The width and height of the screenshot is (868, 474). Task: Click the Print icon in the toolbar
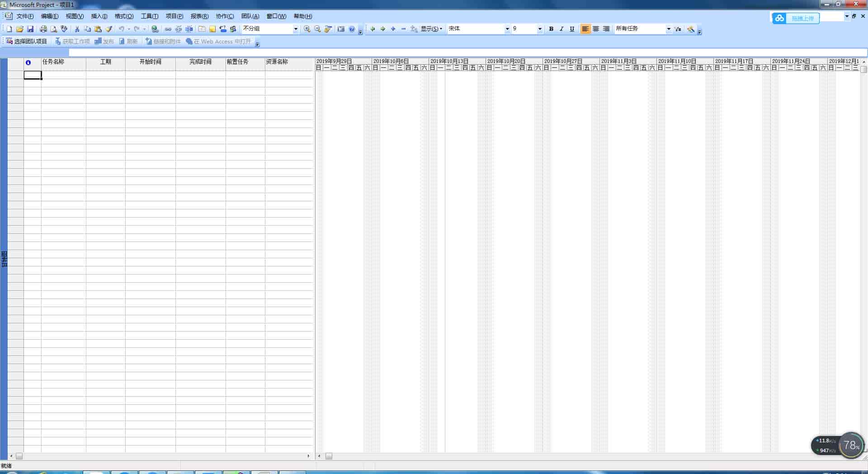pos(43,29)
